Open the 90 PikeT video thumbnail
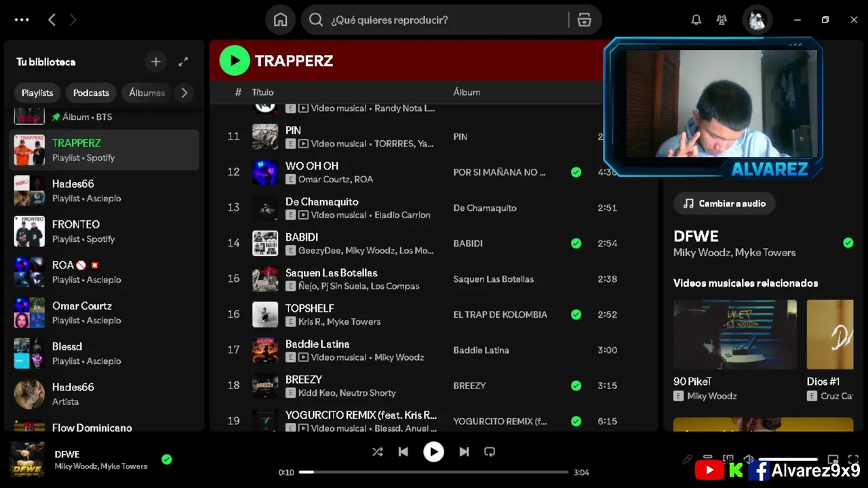 (x=735, y=335)
